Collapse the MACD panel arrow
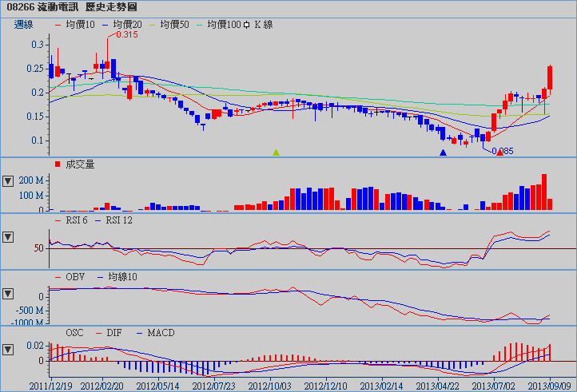The width and height of the screenshot is (577, 392). (x=9, y=349)
